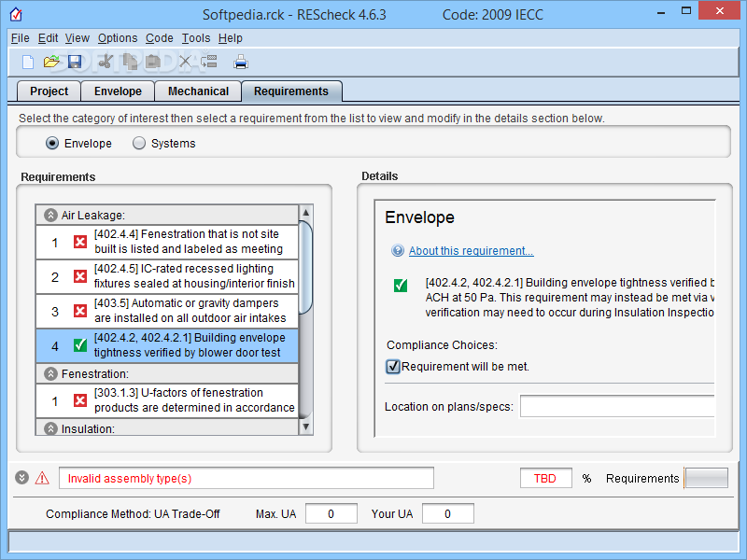Image resolution: width=747 pixels, height=560 pixels.
Task: Click the Save floppy disk icon
Action: click(75, 62)
